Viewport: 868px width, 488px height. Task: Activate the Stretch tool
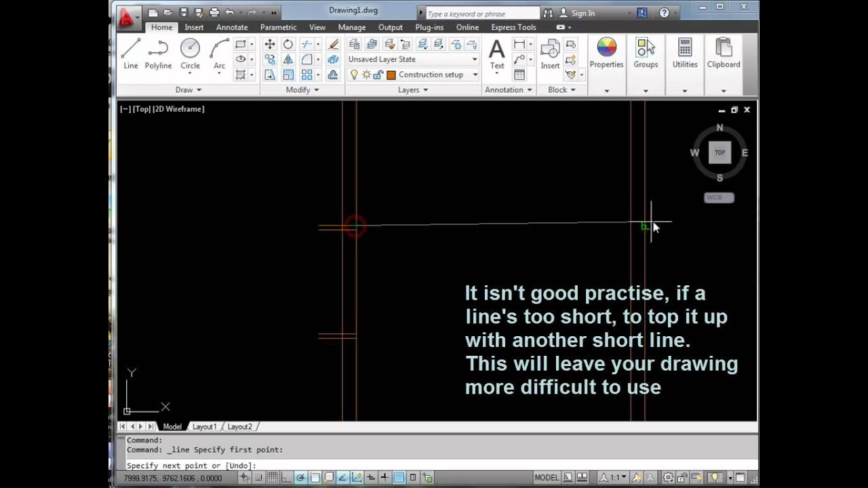pyautogui.click(x=270, y=75)
